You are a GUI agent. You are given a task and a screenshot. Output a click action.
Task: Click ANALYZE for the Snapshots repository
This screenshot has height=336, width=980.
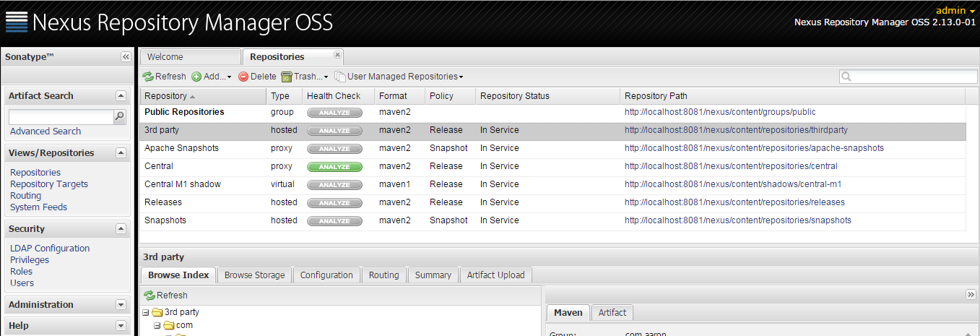click(x=334, y=220)
